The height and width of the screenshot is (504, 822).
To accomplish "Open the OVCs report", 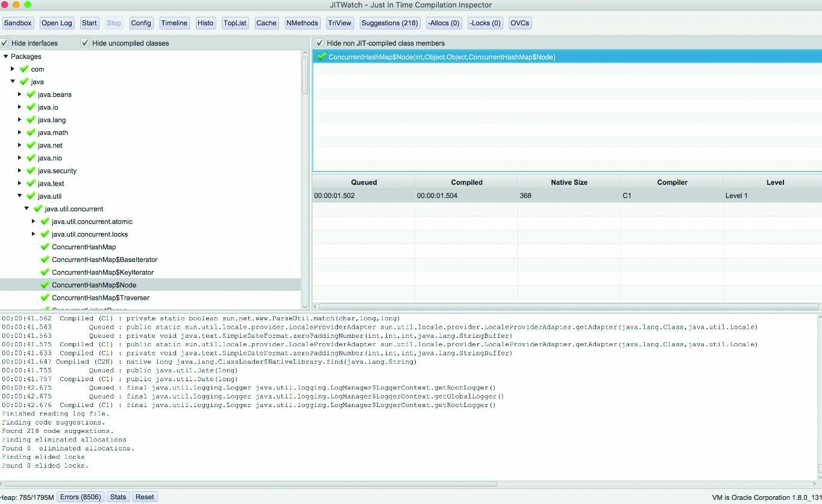I will pos(520,23).
